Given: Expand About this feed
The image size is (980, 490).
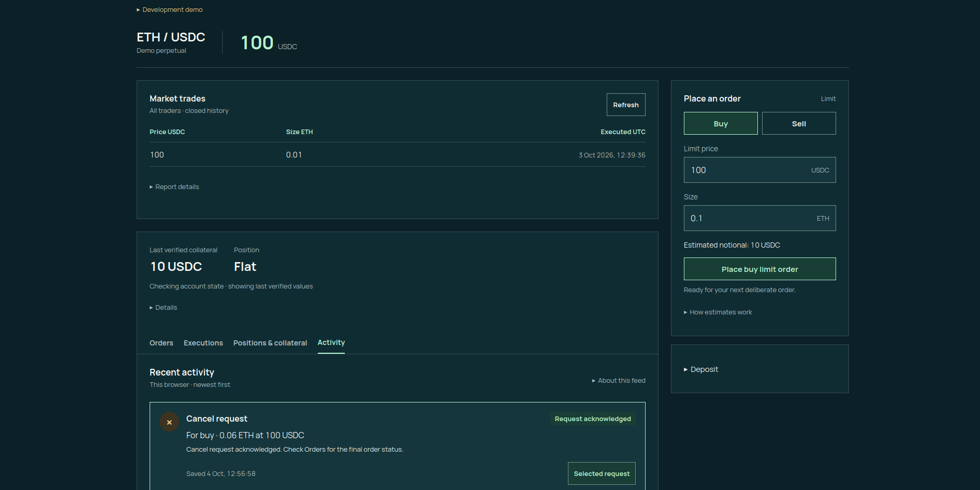Looking at the screenshot, I should [x=619, y=381].
